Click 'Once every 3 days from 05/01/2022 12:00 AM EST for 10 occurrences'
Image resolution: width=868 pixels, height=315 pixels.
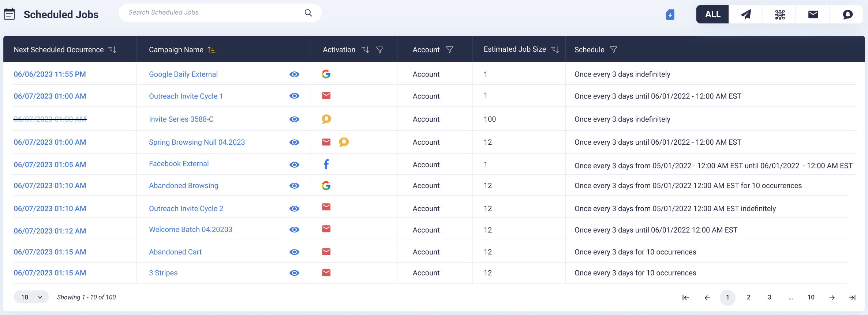coord(688,186)
